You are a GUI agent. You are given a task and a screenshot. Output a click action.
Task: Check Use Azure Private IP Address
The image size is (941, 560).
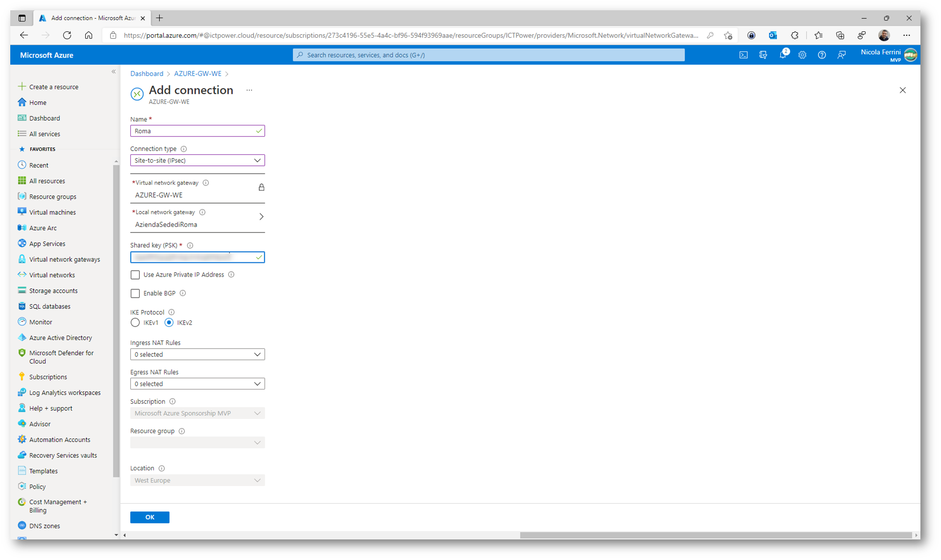click(x=135, y=275)
